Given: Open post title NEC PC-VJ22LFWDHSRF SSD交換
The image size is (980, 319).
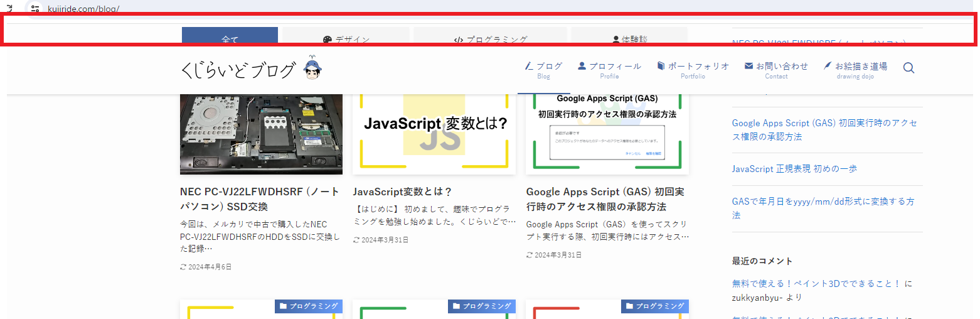Looking at the screenshot, I should click(x=260, y=199).
